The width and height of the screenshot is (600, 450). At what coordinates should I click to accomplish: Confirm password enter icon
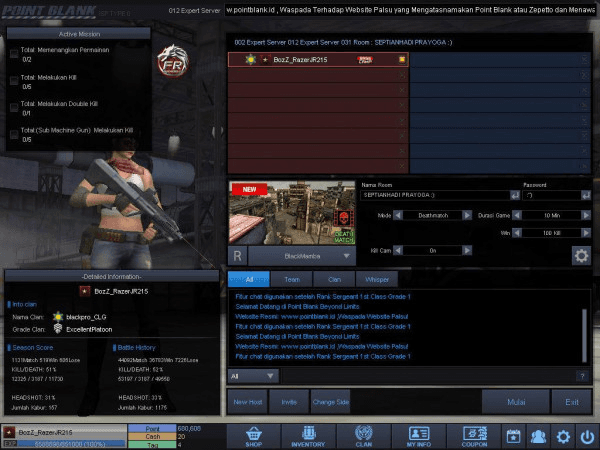pos(586,195)
